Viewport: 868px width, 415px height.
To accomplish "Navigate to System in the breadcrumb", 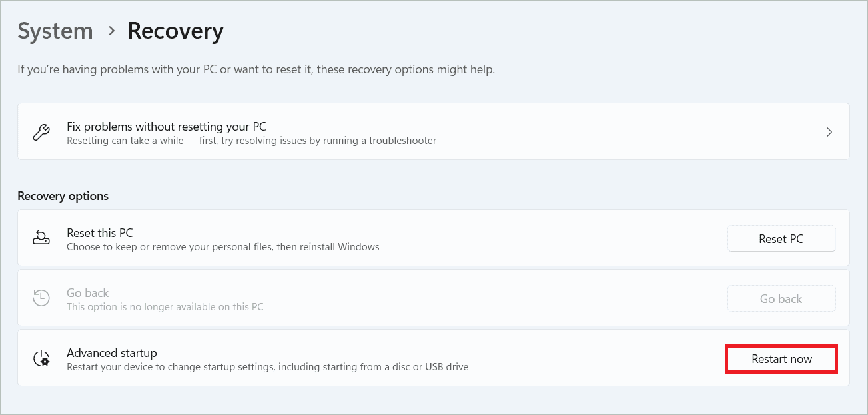I will pyautogui.click(x=55, y=31).
